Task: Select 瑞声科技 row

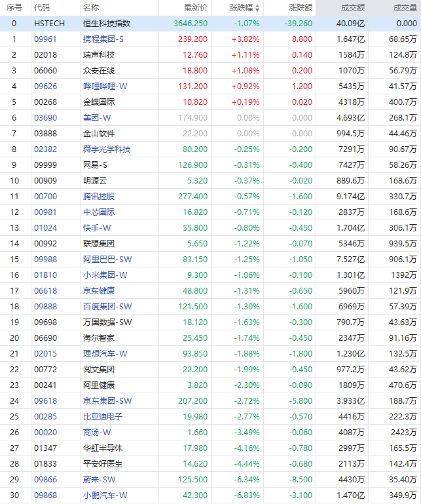Action: pyautogui.click(x=210, y=55)
